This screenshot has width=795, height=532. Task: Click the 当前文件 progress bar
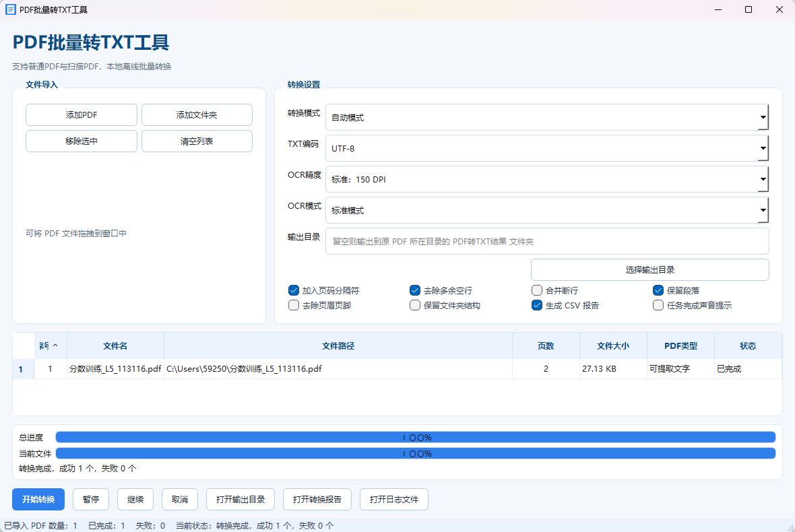click(415, 453)
